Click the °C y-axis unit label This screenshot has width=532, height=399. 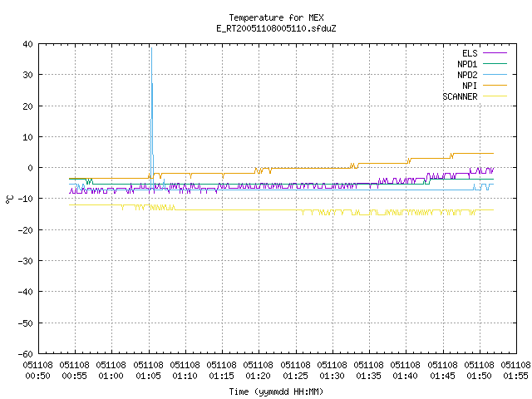(x=9, y=199)
